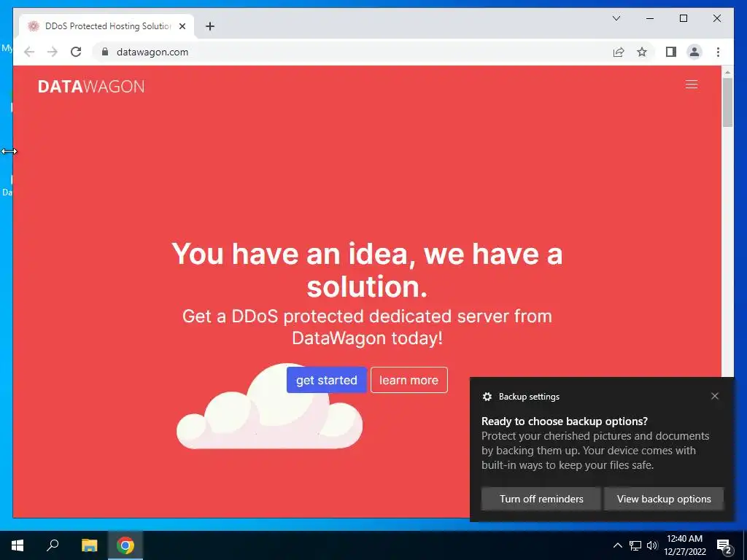Open Chrome side panel

671,52
